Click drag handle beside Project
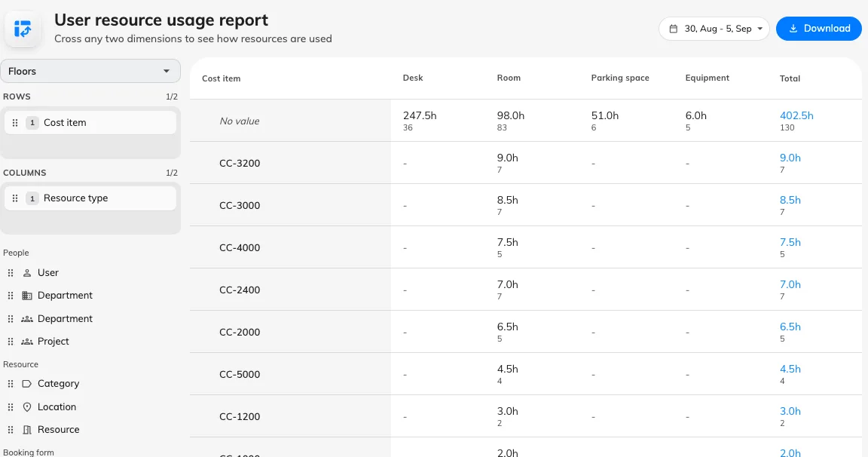This screenshot has height=457, width=868. point(10,341)
